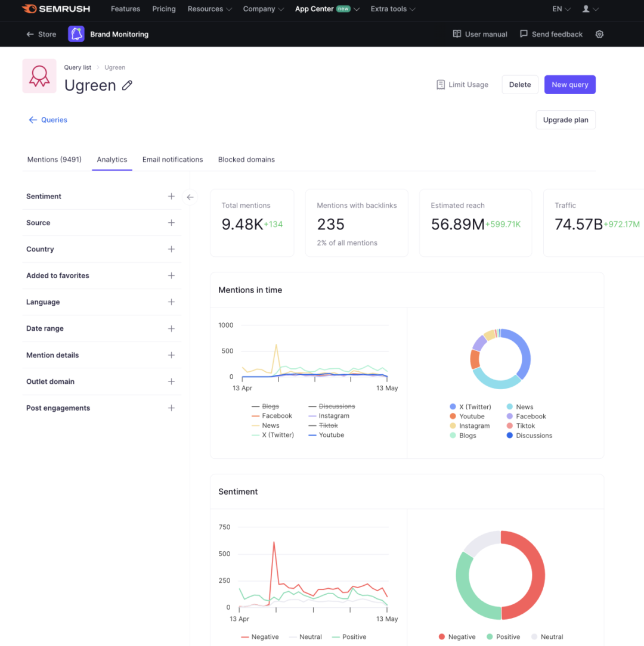Click Upgrade plan button
Screen dimensions: 644x646
[x=566, y=120]
